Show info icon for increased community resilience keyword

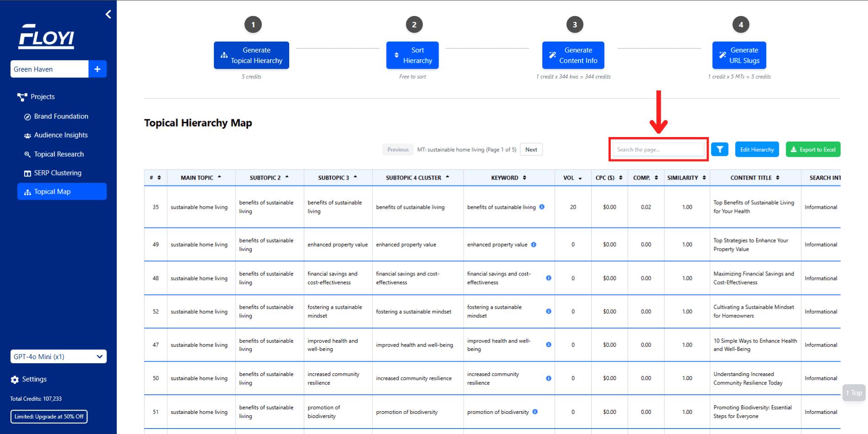pyautogui.click(x=549, y=378)
